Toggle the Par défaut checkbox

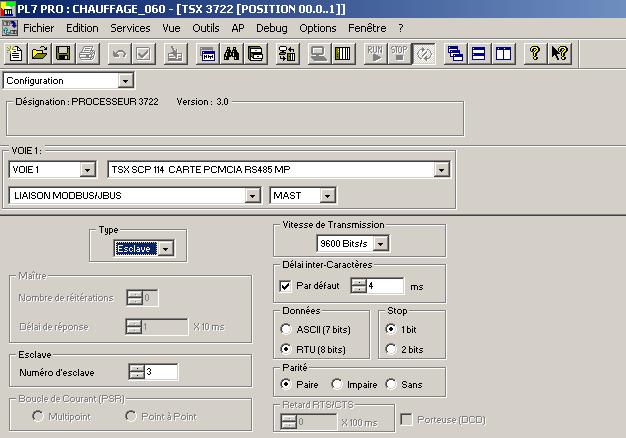(x=285, y=286)
